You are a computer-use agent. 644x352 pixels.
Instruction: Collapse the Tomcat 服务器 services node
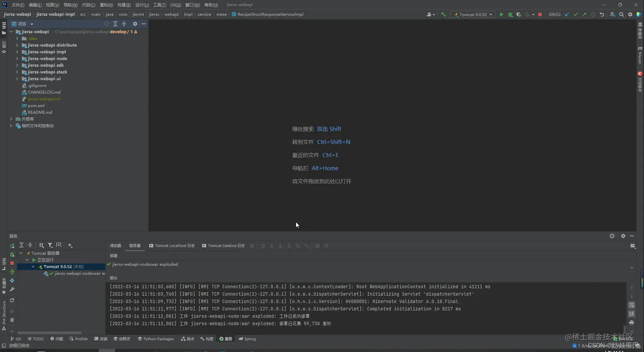click(x=21, y=253)
